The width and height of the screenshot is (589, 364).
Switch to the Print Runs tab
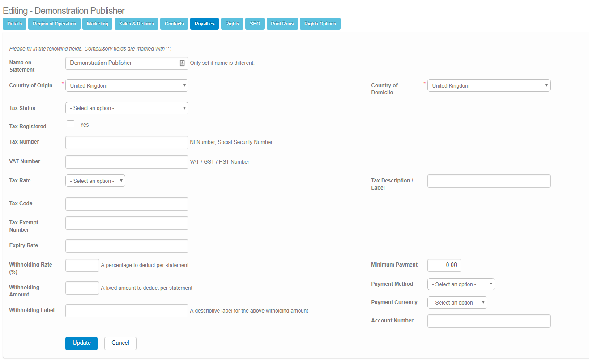(x=282, y=24)
